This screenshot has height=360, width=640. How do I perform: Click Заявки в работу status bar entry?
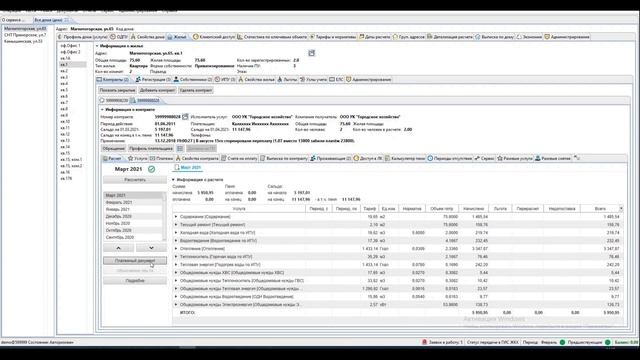[443, 342]
